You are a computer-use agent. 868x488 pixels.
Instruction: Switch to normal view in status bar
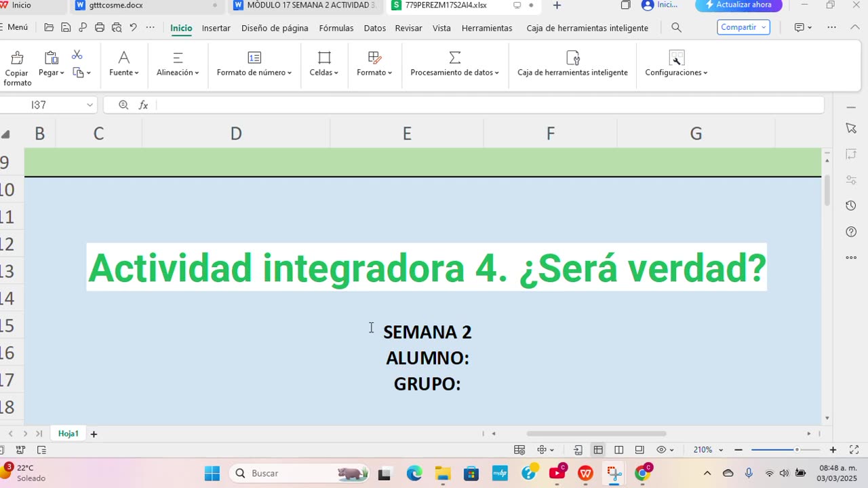598,450
